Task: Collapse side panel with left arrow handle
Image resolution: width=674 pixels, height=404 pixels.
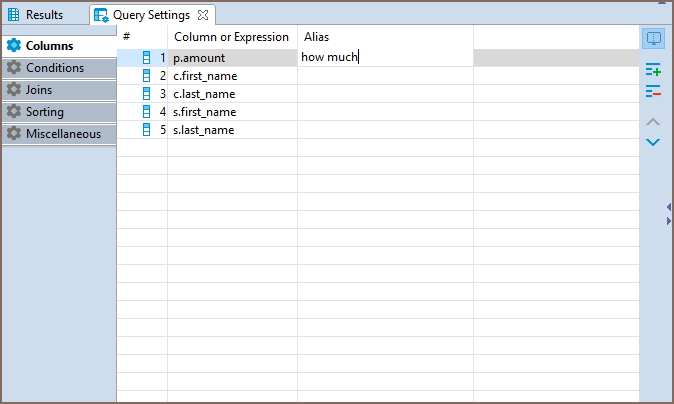Action: pyautogui.click(x=669, y=207)
